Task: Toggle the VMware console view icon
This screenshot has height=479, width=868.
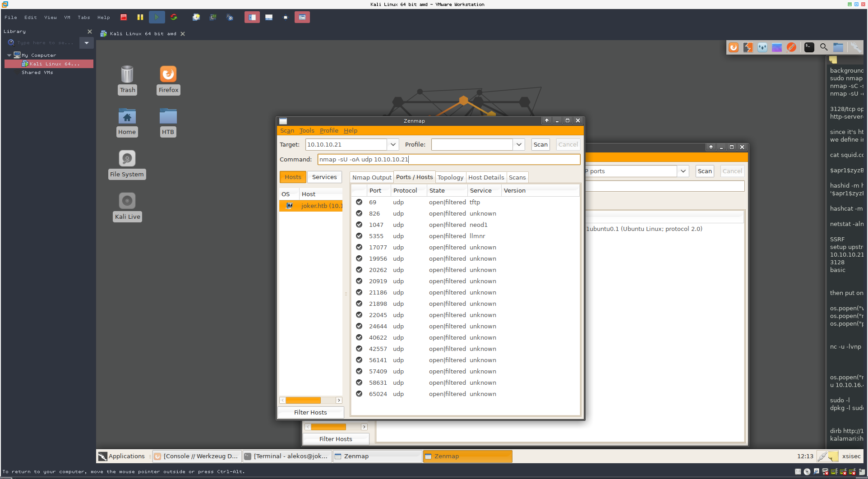Action: click(302, 17)
